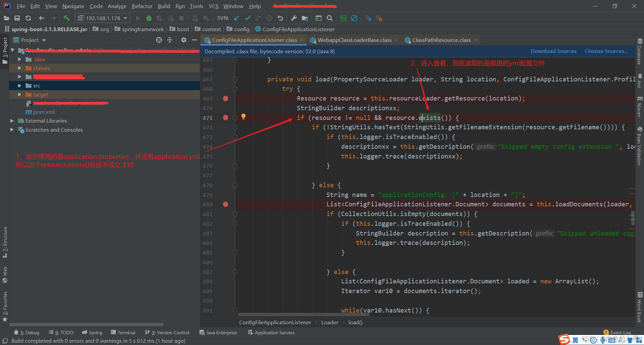Image resolution: width=644 pixels, height=345 pixels.
Task: Click the blue circle-slash icon
Action: [354, 18]
